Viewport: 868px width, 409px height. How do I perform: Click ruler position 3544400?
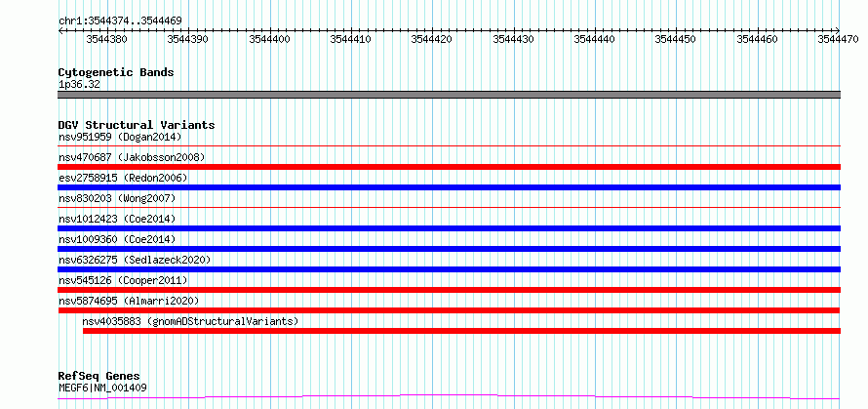point(270,39)
